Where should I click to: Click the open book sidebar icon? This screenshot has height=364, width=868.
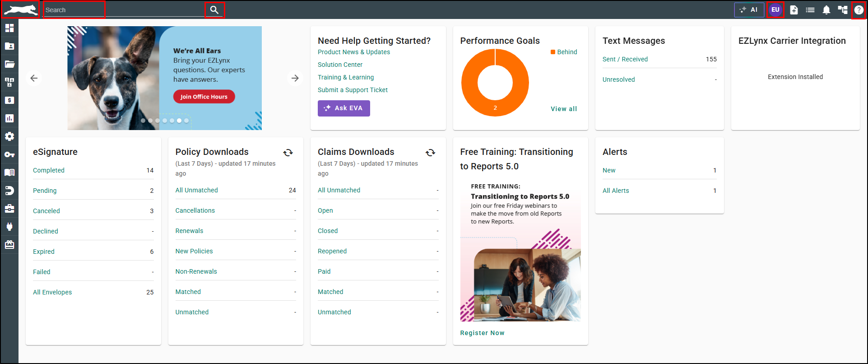pyautogui.click(x=9, y=173)
